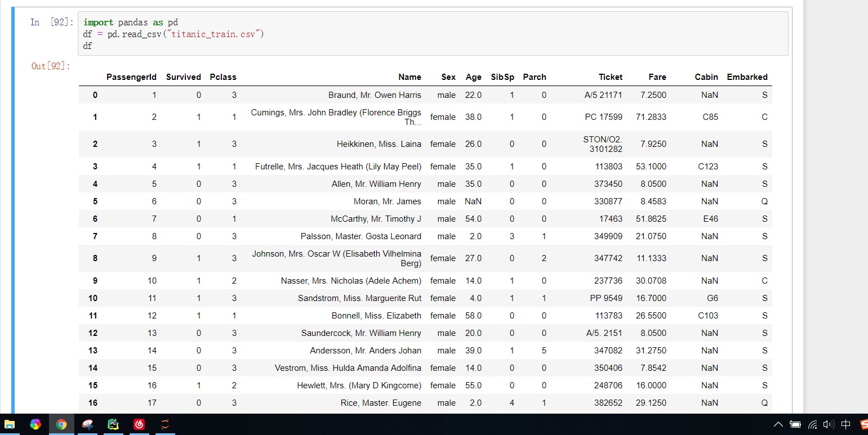
Task: Open the Jupyter app taskbar icon
Action: pyautogui.click(x=165, y=424)
